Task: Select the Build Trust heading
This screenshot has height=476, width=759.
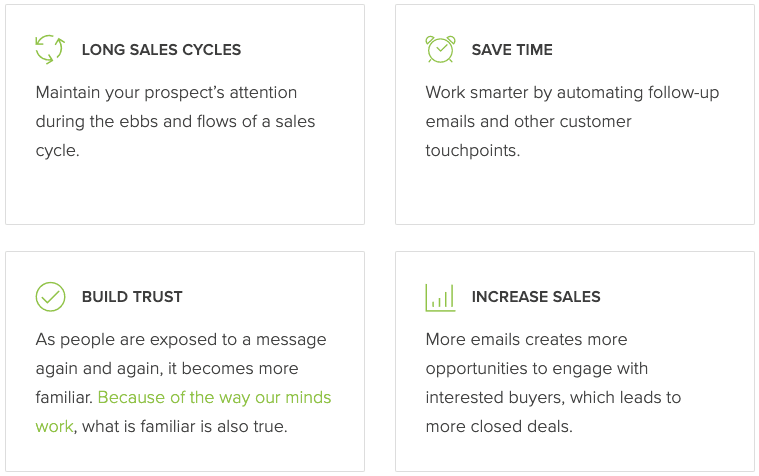Action: pos(132,297)
